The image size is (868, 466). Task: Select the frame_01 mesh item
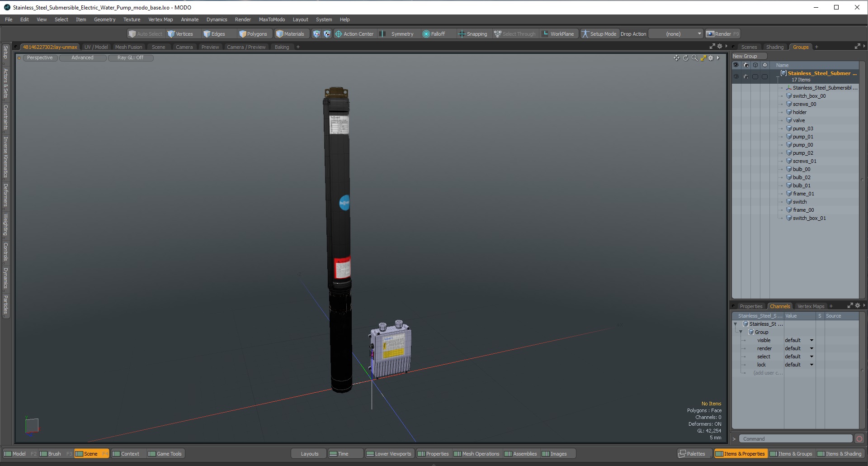(x=803, y=194)
